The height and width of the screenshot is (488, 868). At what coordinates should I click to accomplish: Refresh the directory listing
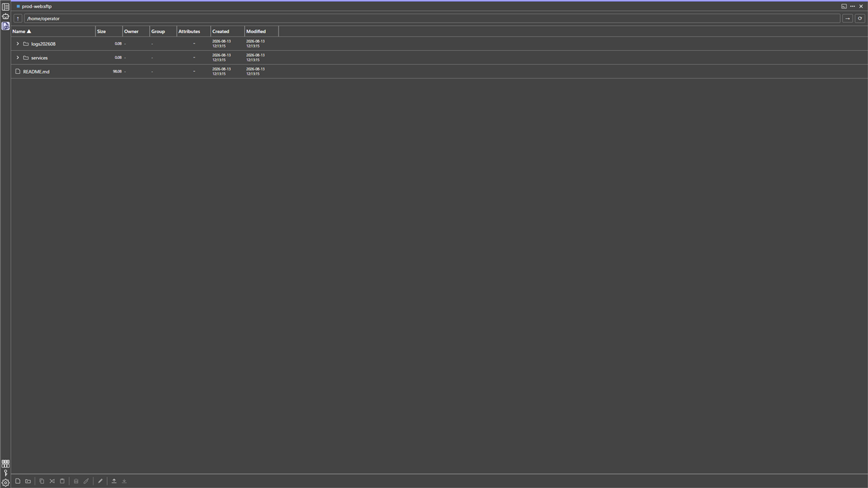pos(860,18)
